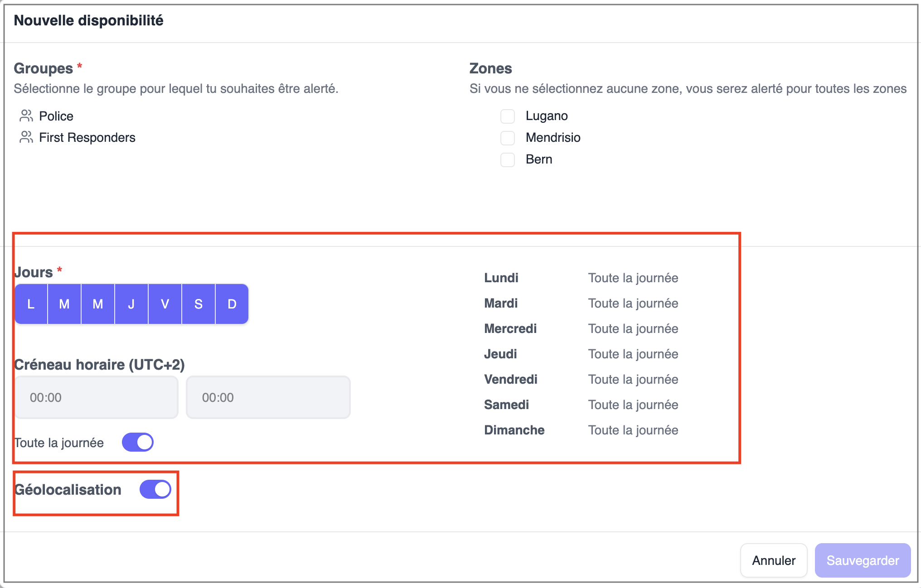Click the Sauvegarder button
This screenshot has height=588, width=921.
coord(863,560)
